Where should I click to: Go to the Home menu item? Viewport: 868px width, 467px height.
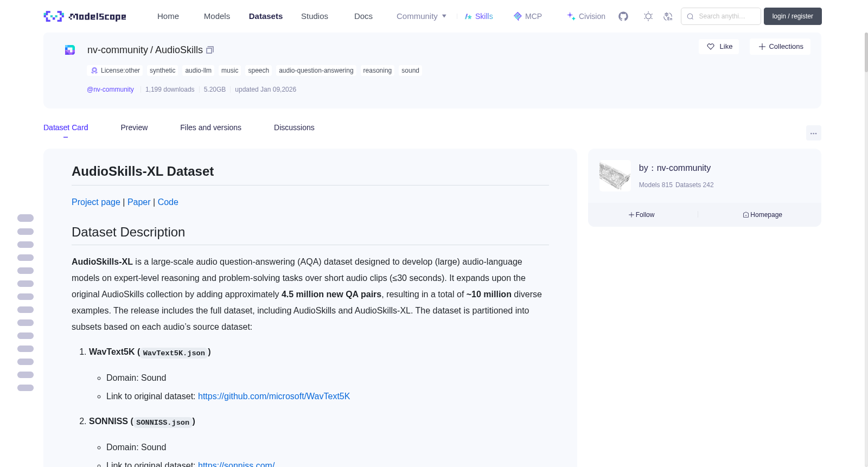(168, 16)
